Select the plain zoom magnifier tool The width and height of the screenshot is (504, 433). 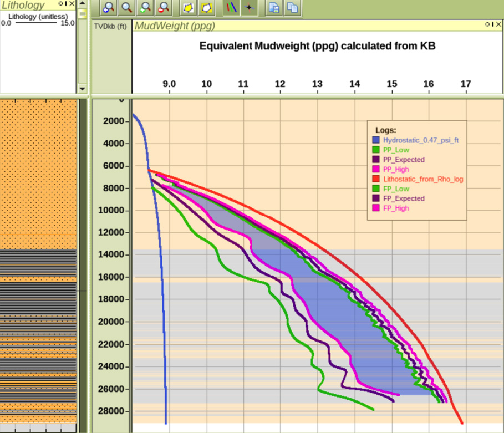tap(126, 7)
